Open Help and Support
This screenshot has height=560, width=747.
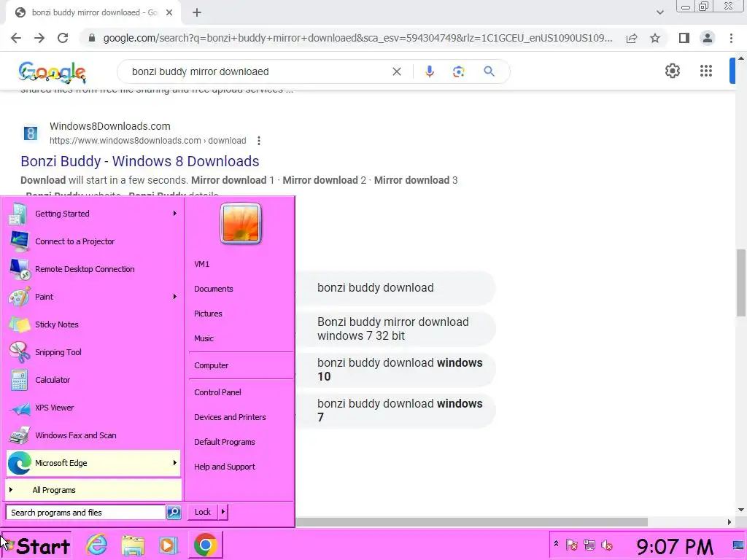tap(241, 467)
